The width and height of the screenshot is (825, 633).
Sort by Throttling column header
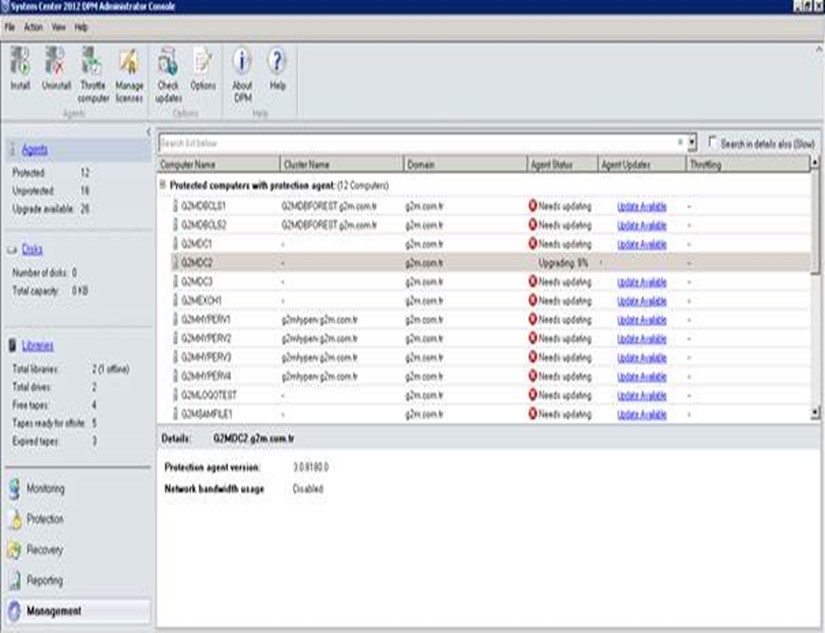pyautogui.click(x=748, y=164)
